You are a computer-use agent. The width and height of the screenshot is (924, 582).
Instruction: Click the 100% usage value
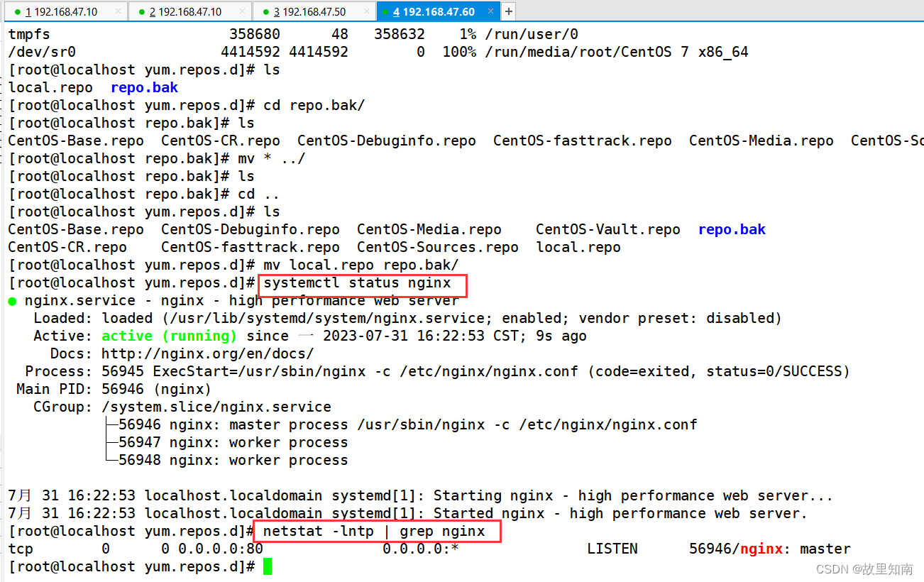coord(459,52)
